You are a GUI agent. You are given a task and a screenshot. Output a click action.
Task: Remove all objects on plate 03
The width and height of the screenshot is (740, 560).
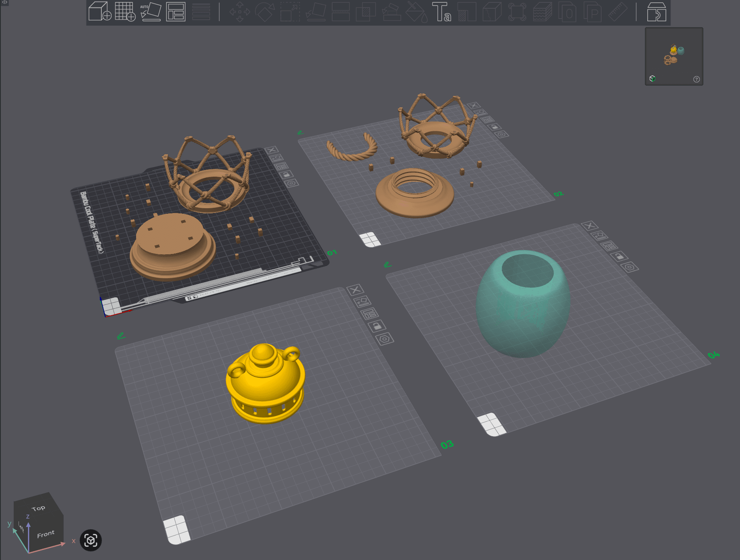click(x=355, y=290)
